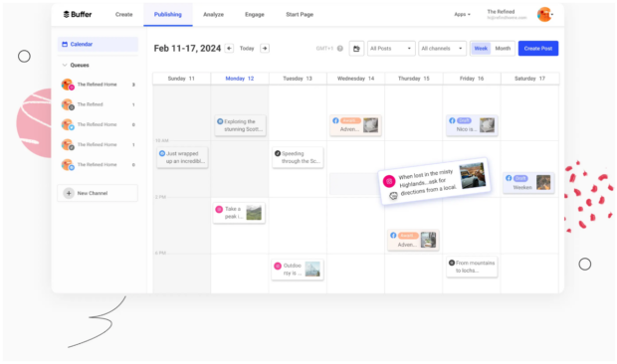Expand the Apps dropdown menu
Image resolution: width=617 pixels, height=364 pixels.
pos(462,14)
